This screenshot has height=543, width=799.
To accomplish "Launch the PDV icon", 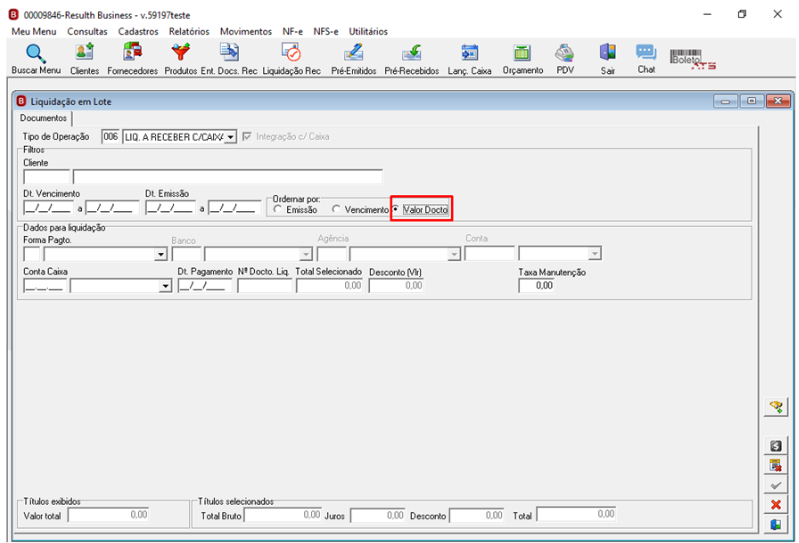I will point(565,52).
